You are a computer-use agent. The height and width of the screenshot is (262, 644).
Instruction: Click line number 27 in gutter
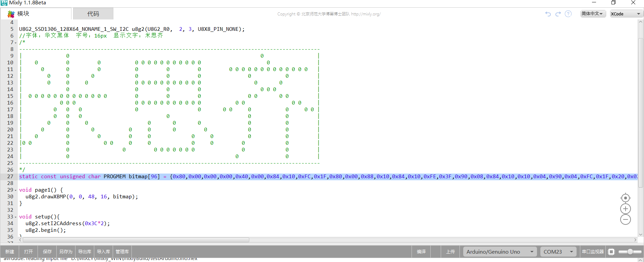coord(10,177)
